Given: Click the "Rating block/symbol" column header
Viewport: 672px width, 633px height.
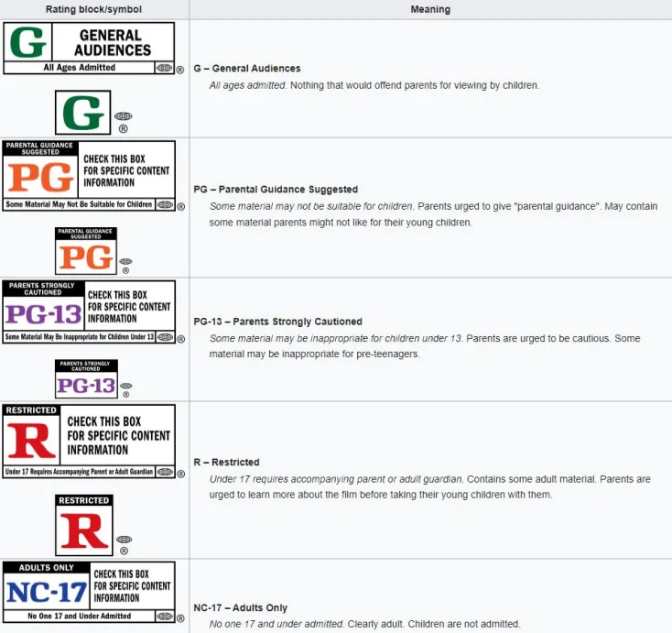Looking at the screenshot, I should 94,9.
